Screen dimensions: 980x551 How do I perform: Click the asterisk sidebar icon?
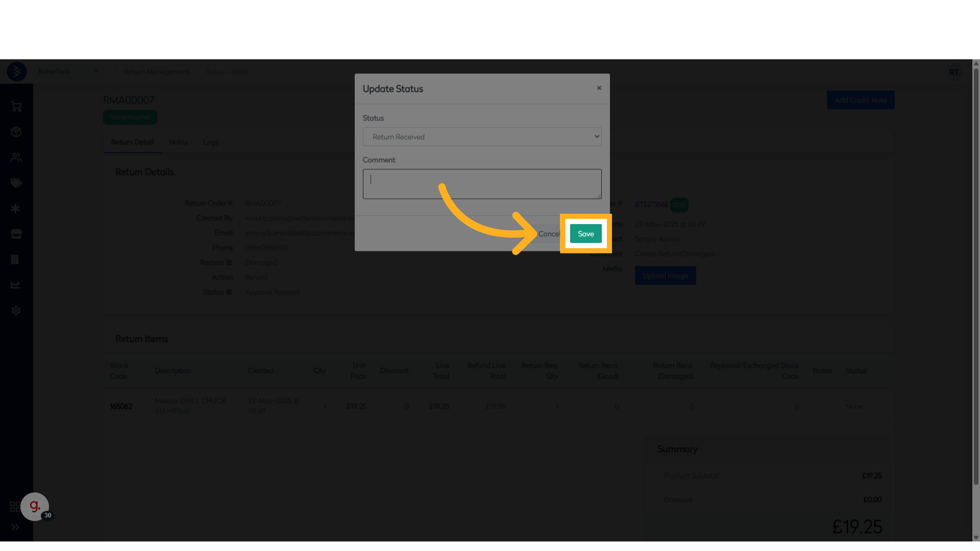[x=16, y=209]
